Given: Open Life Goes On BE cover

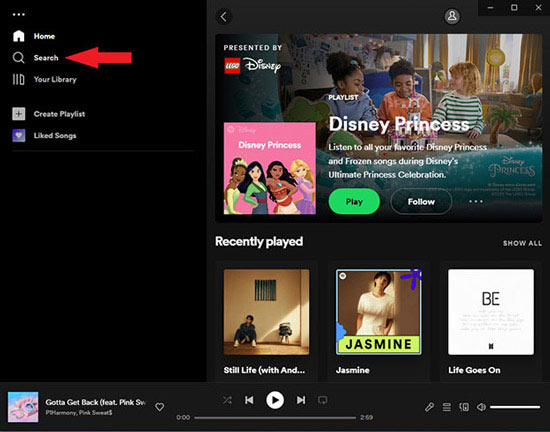Looking at the screenshot, I should pos(491,312).
